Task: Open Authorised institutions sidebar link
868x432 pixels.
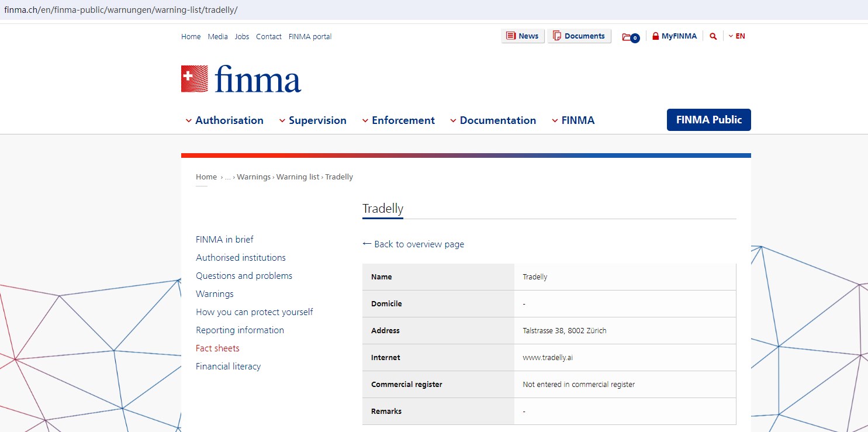Action: pyautogui.click(x=241, y=258)
